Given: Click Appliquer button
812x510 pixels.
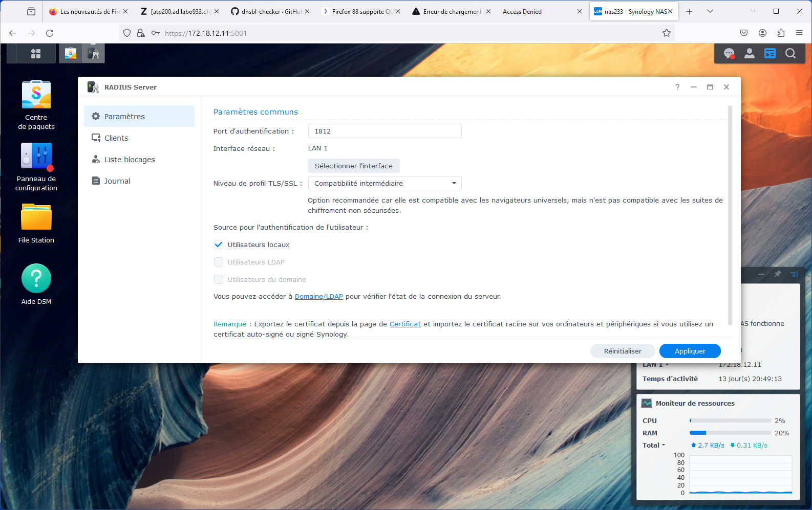Looking at the screenshot, I should point(690,351).
